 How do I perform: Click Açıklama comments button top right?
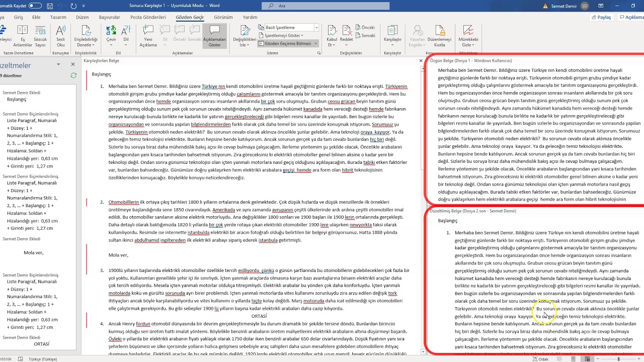point(630,17)
